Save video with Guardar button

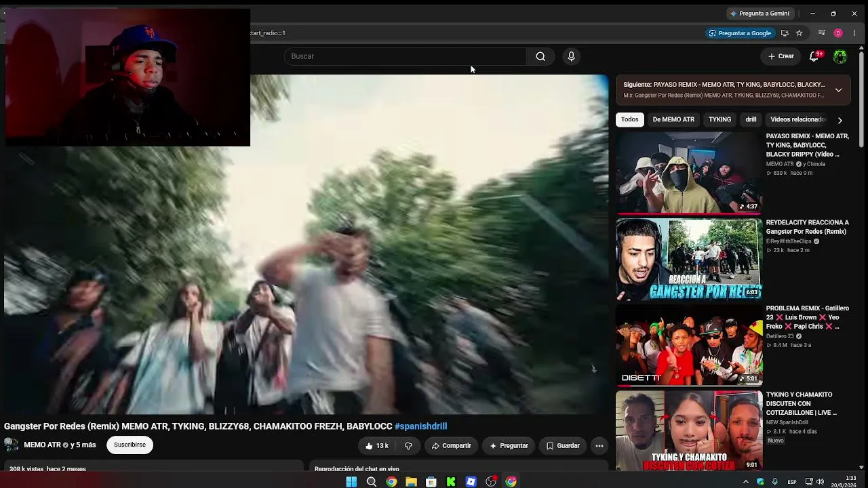[563, 445]
